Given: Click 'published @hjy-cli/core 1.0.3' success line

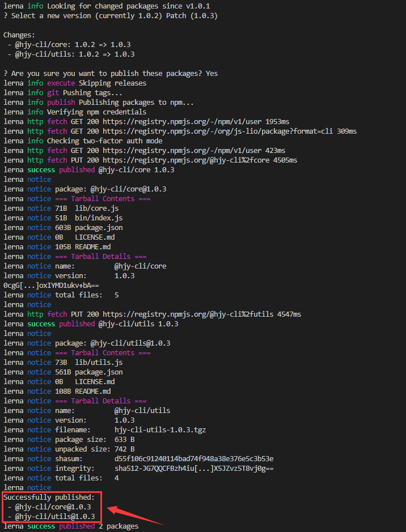Looking at the screenshot, I should pyautogui.click(x=116, y=169).
